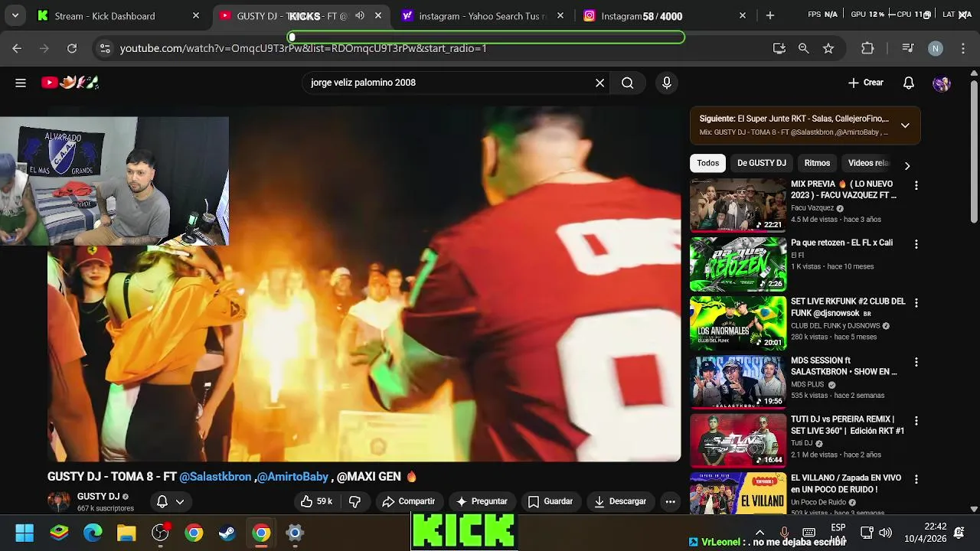The height and width of the screenshot is (551, 980).
Task: Clear the search box text
Action: coord(599,83)
